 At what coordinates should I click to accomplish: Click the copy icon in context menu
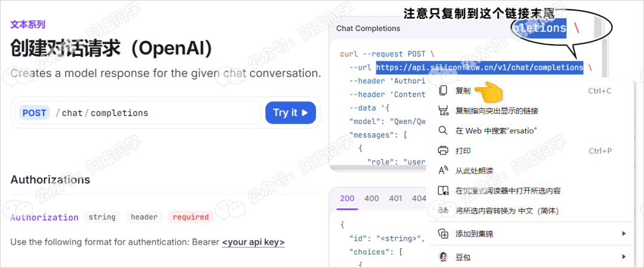coord(443,91)
